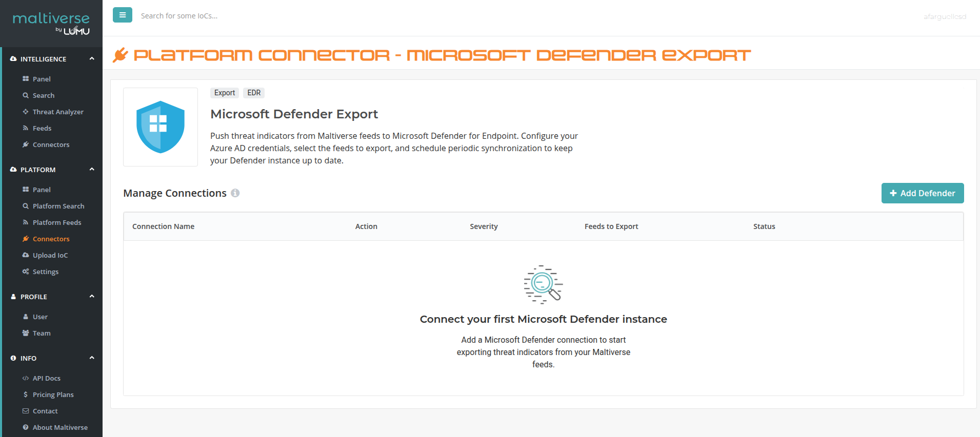The height and width of the screenshot is (437, 980).
Task: Click the Upload IoC cloud icon
Action: click(x=26, y=255)
